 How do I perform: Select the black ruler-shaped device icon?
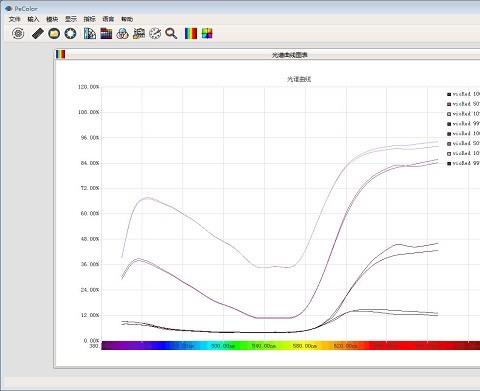tap(38, 33)
